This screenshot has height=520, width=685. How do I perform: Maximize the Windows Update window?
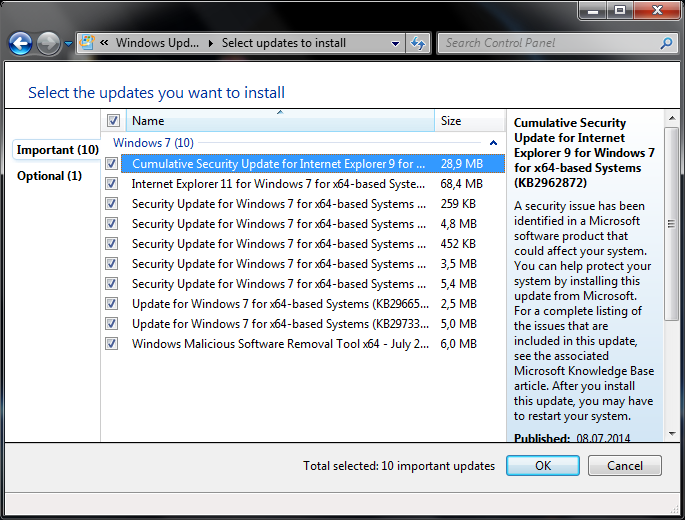coord(620,10)
